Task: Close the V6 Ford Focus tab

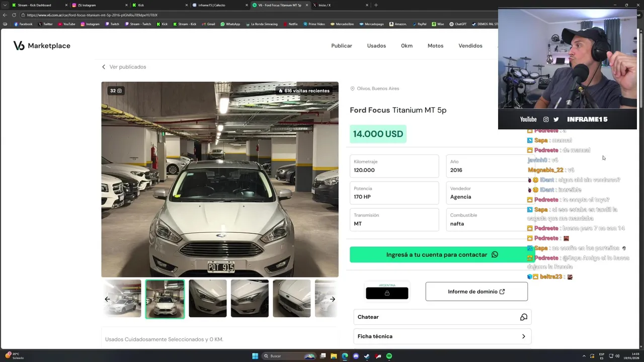Action: [306, 5]
